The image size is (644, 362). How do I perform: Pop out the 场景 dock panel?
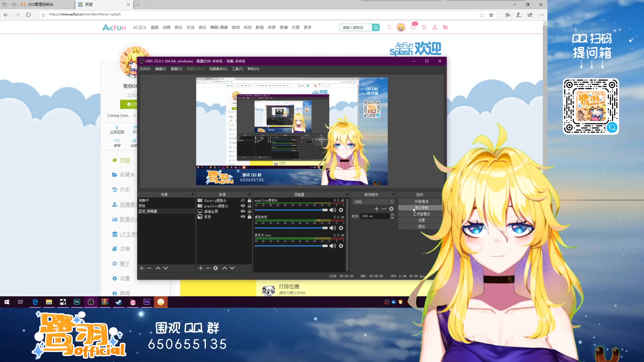(193, 195)
